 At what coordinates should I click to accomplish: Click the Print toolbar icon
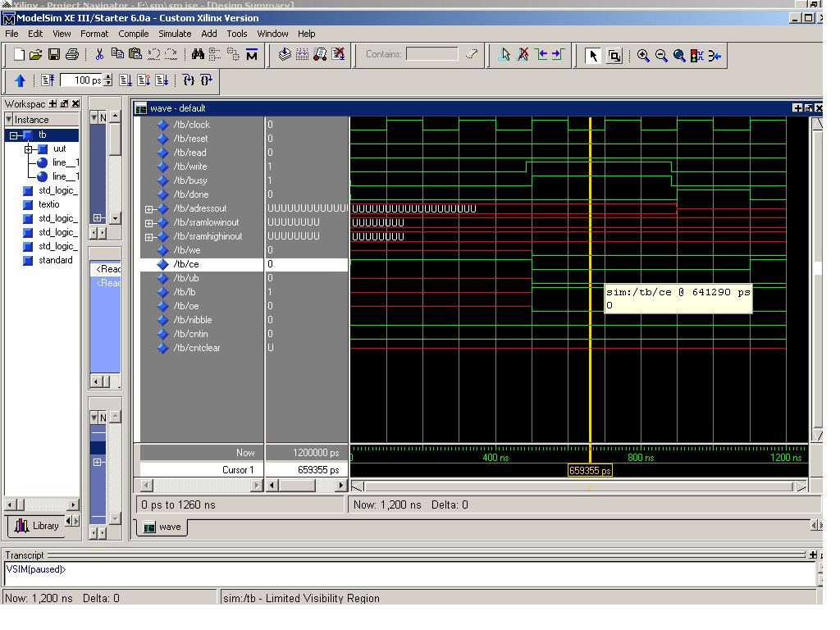[x=72, y=55]
